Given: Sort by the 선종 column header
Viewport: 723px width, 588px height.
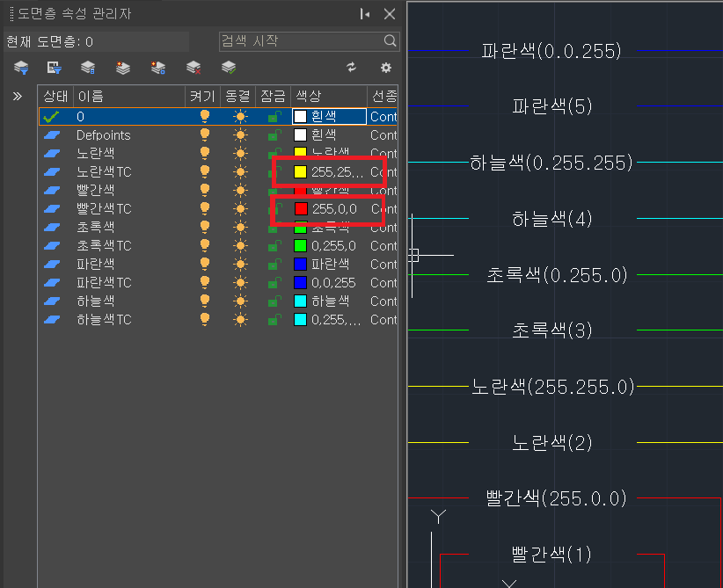Looking at the screenshot, I should coord(383,97).
